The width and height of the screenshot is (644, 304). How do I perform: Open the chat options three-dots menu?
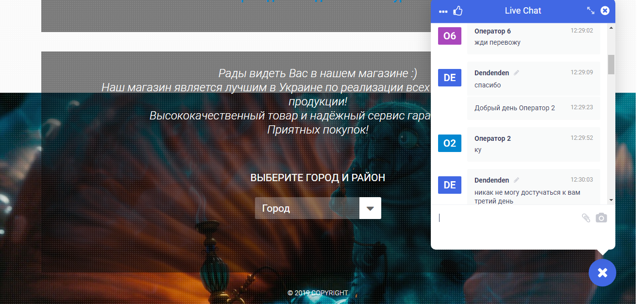[x=443, y=11]
